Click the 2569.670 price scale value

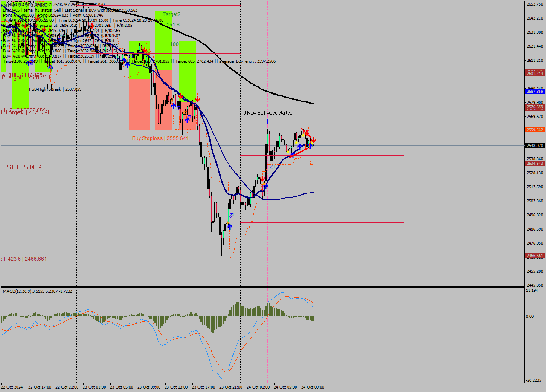(535, 116)
